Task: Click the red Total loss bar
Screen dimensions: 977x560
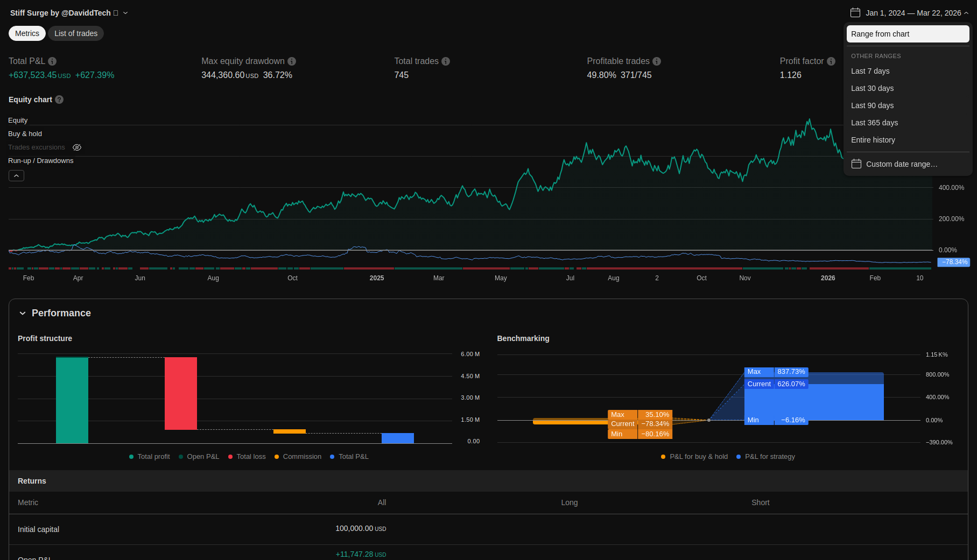Action: point(181,393)
